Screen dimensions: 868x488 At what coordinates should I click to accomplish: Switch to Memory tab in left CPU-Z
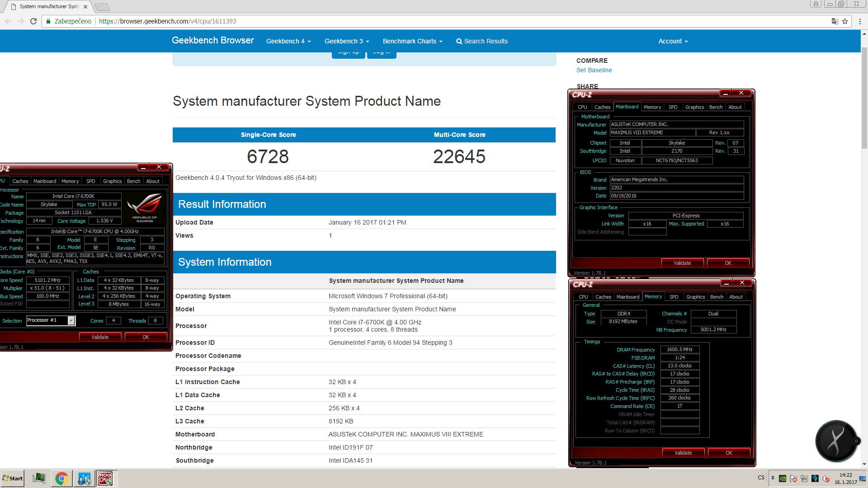pyautogui.click(x=70, y=181)
